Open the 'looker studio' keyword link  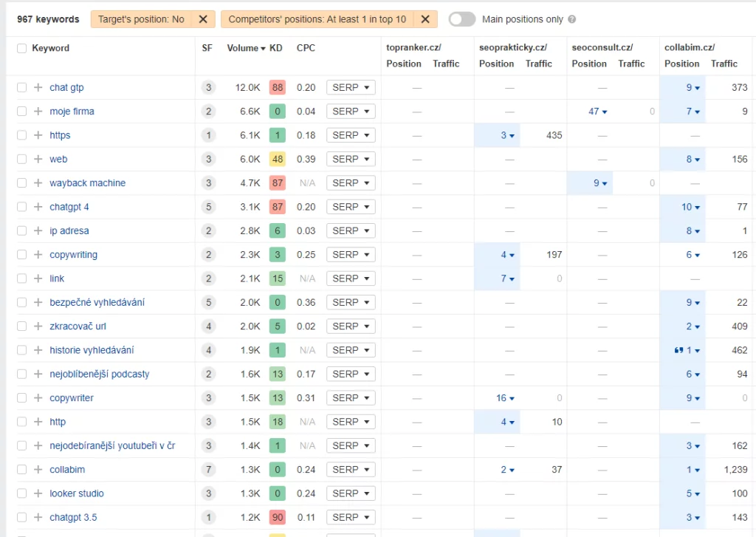[77, 493]
